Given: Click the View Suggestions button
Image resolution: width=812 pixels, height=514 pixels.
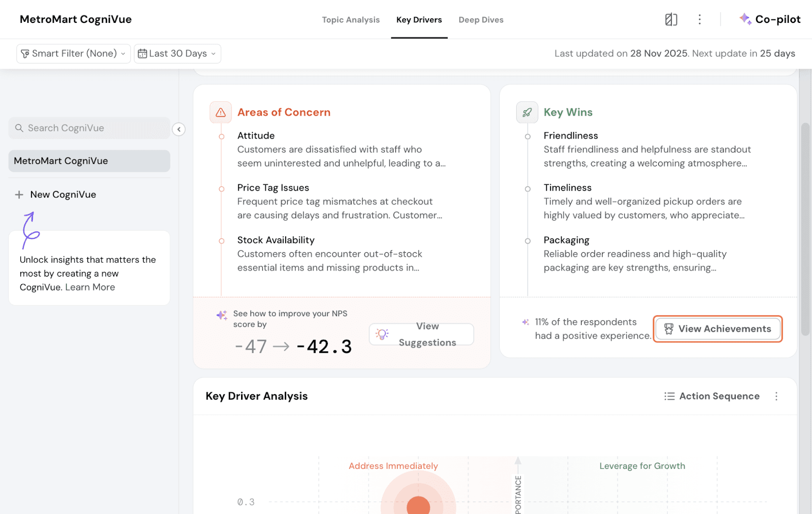Looking at the screenshot, I should [421, 334].
